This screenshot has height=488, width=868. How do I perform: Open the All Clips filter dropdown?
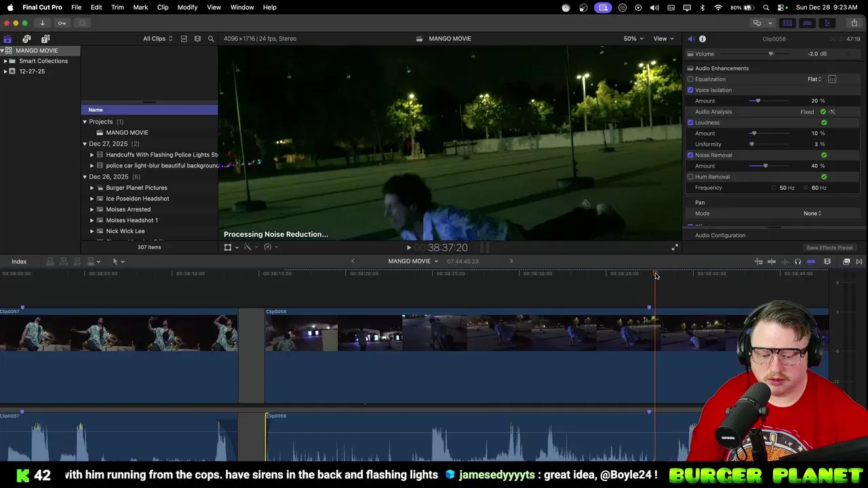click(x=157, y=39)
